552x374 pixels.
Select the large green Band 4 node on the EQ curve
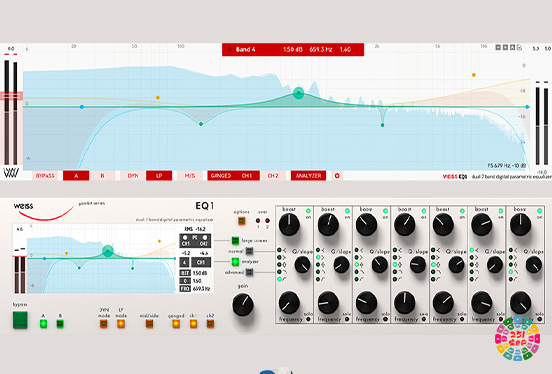(x=299, y=93)
